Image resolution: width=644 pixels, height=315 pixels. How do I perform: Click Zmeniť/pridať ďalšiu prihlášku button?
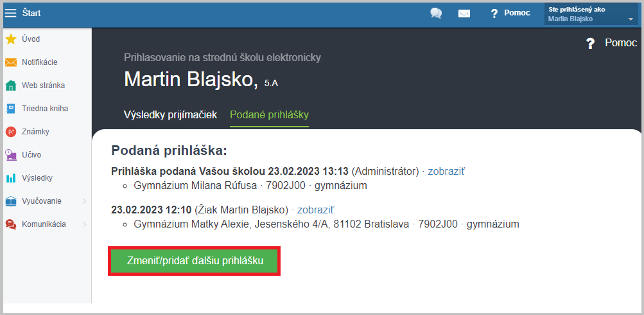(195, 261)
